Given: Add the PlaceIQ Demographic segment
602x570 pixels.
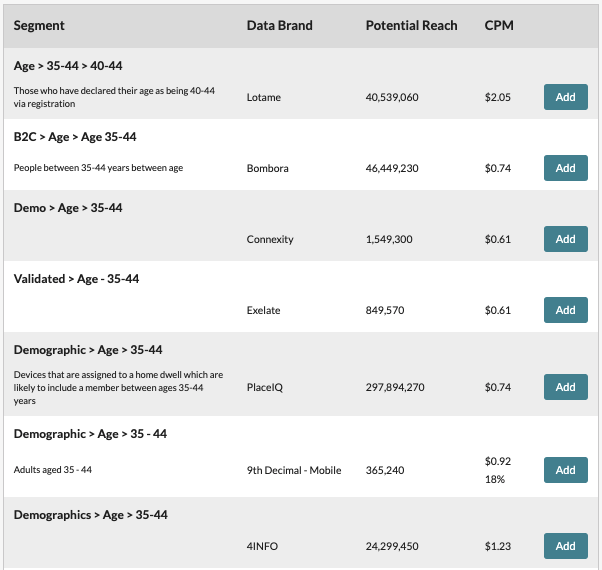Looking at the screenshot, I should tap(566, 387).
